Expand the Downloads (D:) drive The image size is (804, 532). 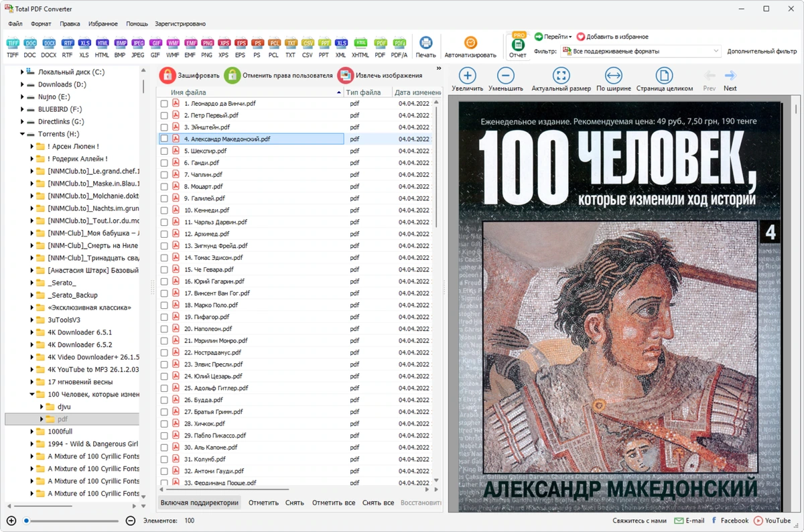click(22, 84)
